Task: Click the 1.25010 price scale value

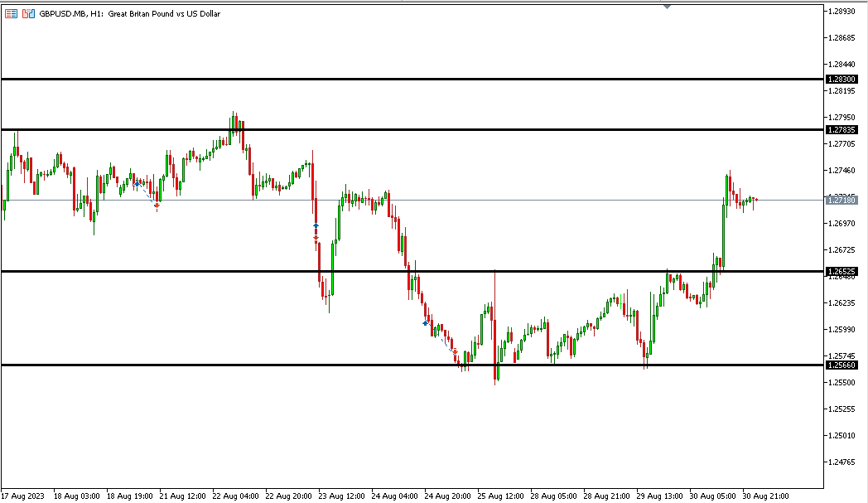Action: pos(841,435)
